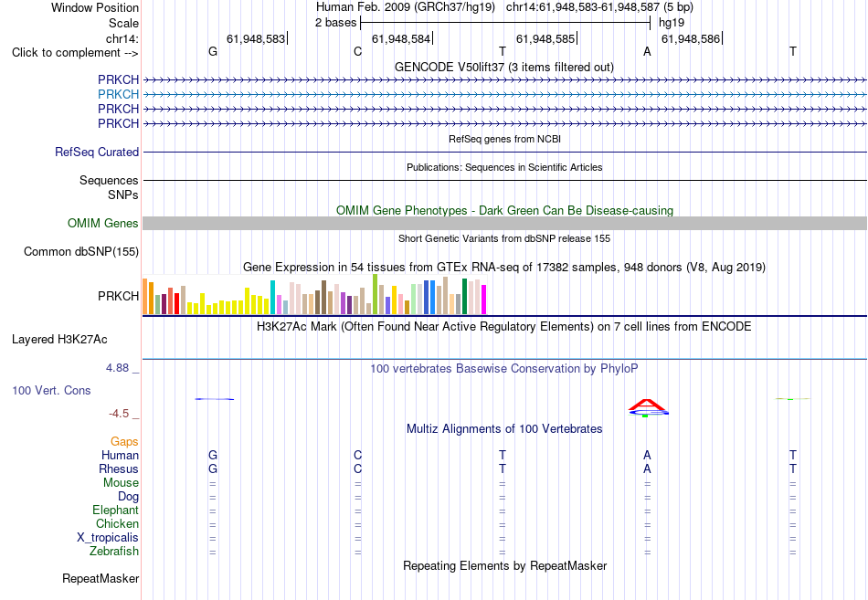Screen dimensions: 868x600
Task: Click the "Click to complement -->" label
Action: click(75, 53)
